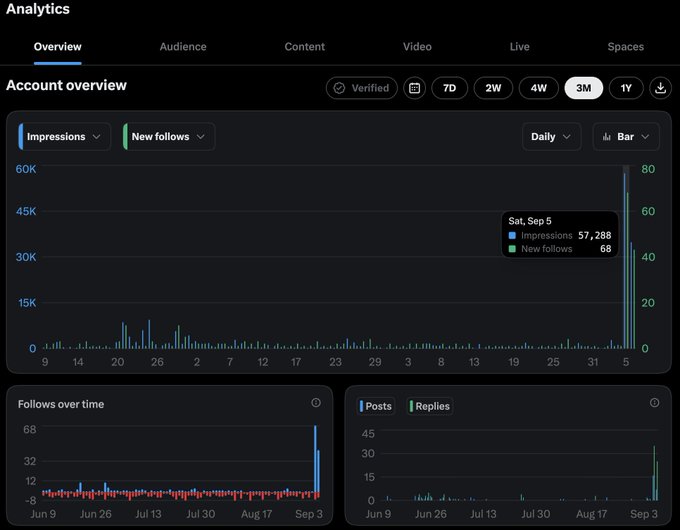The width and height of the screenshot is (680, 530).
Task: Select the 7D time range
Action: point(449,88)
